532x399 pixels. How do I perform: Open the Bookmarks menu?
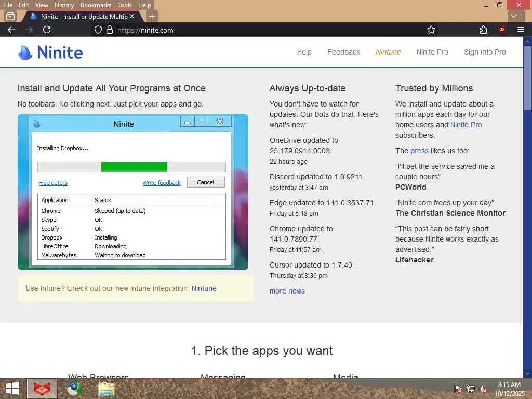pos(96,5)
